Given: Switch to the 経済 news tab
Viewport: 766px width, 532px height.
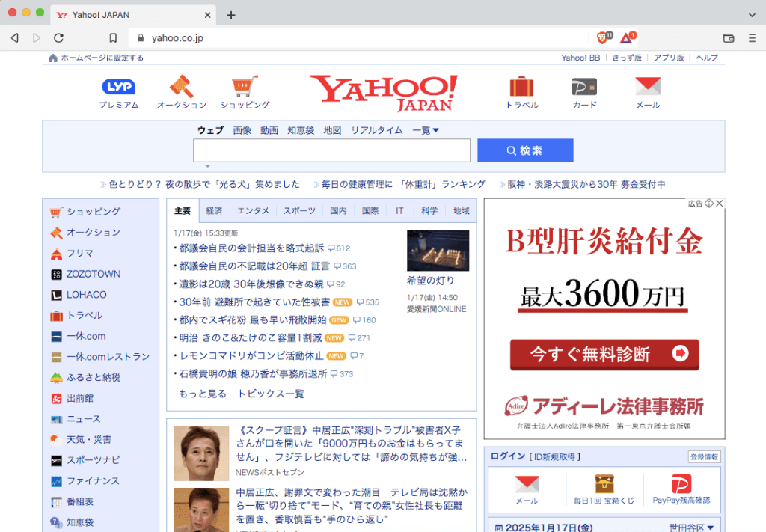Looking at the screenshot, I should (x=214, y=210).
